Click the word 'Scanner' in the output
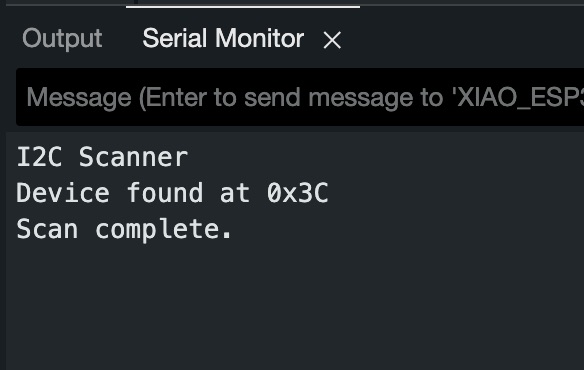The image size is (584, 370). [133, 157]
